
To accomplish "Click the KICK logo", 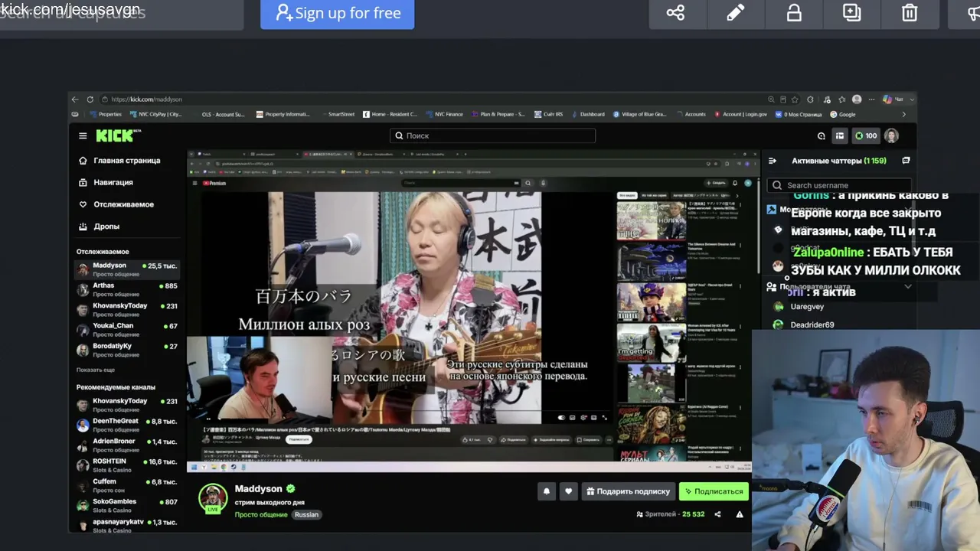I will tap(118, 135).
